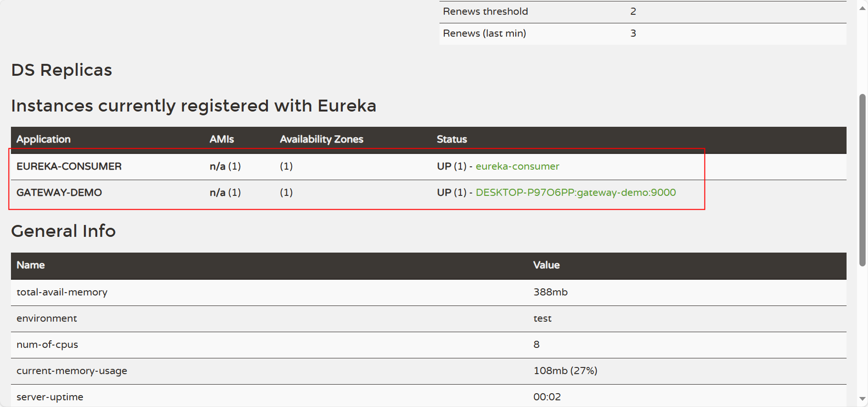Image resolution: width=868 pixels, height=407 pixels.
Task: Click the AMIs column header
Action: pyautogui.click(x=222, y=139)
